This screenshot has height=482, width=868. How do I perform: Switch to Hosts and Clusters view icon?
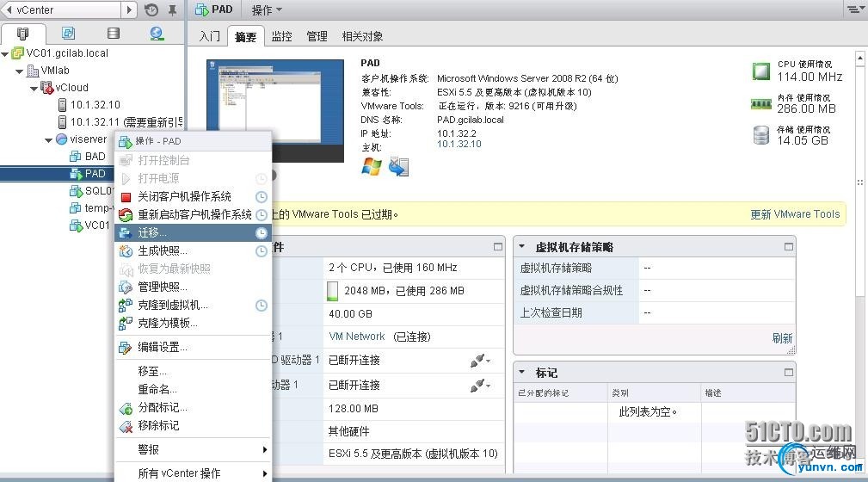click(x=22, y=34)
